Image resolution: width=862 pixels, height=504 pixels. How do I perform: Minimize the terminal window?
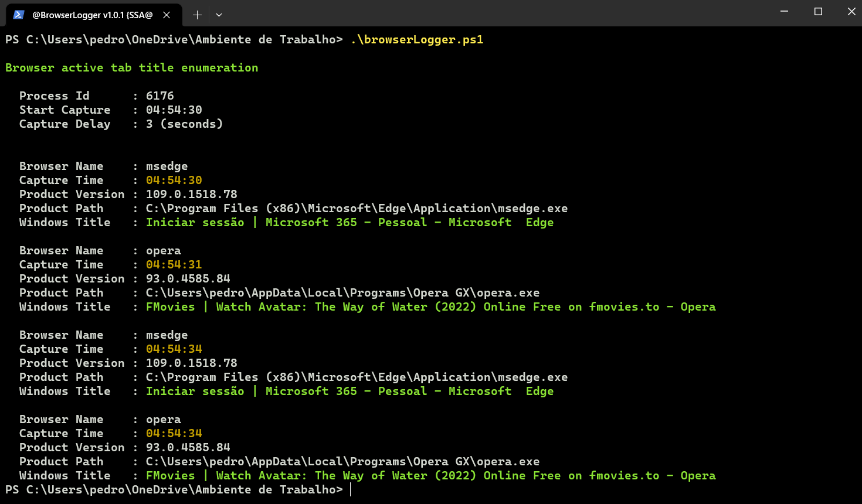pyautogui.click(x=784, y=12)
